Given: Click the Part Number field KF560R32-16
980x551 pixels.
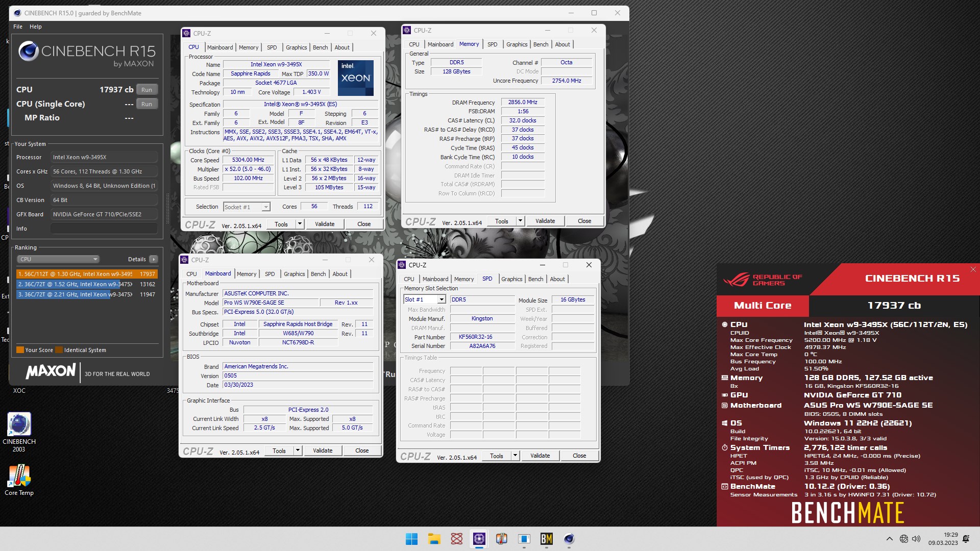Looking at the screenshot, I should [x=482, y=337].
